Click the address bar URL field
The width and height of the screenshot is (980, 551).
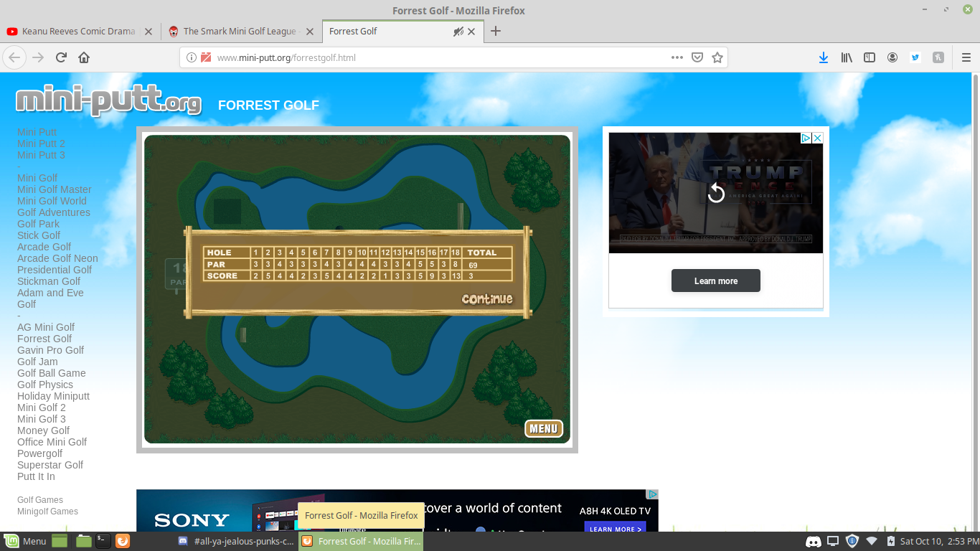430,57
